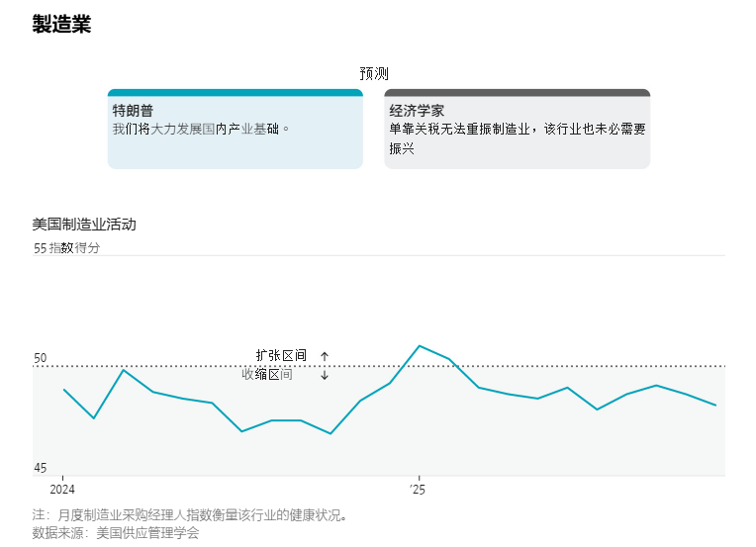Click the 50 label on the y-axis
The width and height of the screenshot is (756, 547).
[x=41, y=358]
